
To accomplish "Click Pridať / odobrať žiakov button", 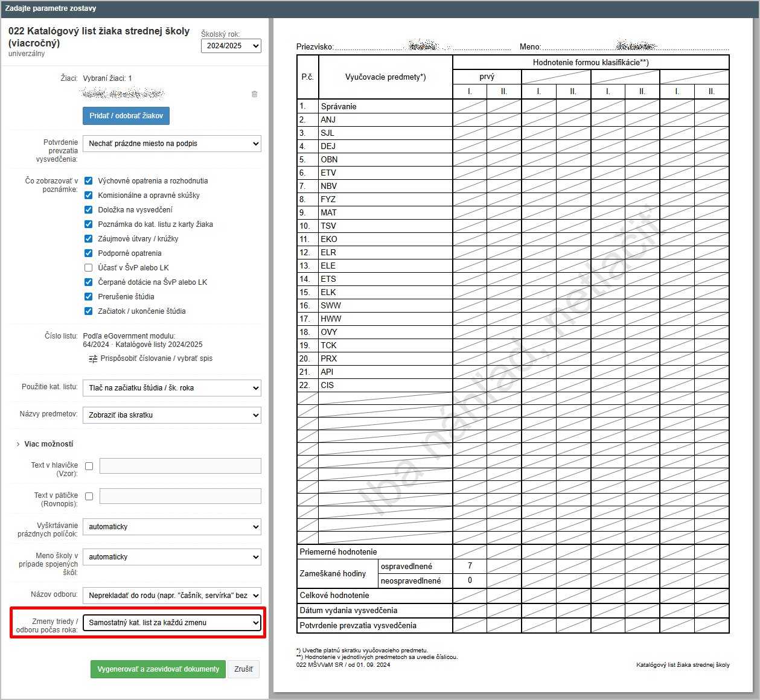I will click(x=126, y=116).
